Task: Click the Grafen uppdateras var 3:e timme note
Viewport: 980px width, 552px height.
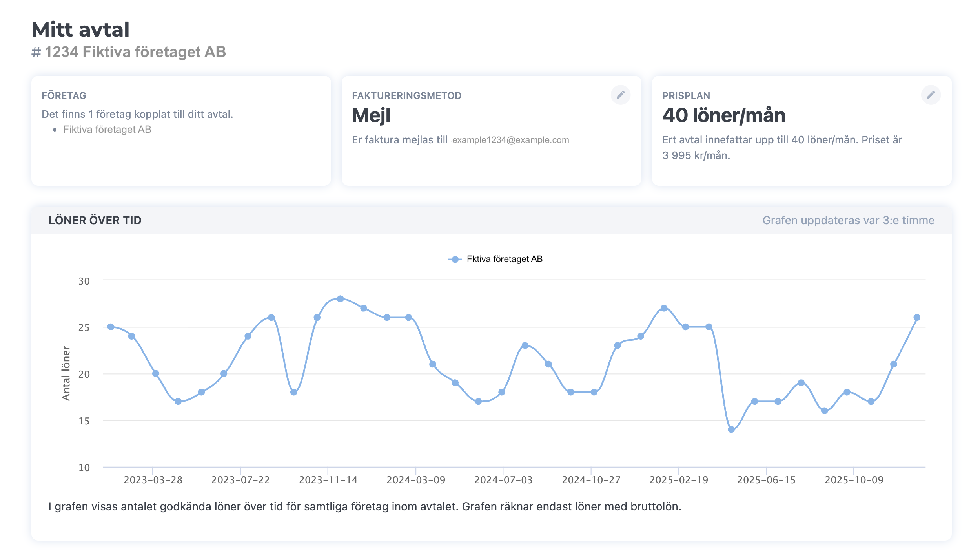Action: [x=848, y=220]
